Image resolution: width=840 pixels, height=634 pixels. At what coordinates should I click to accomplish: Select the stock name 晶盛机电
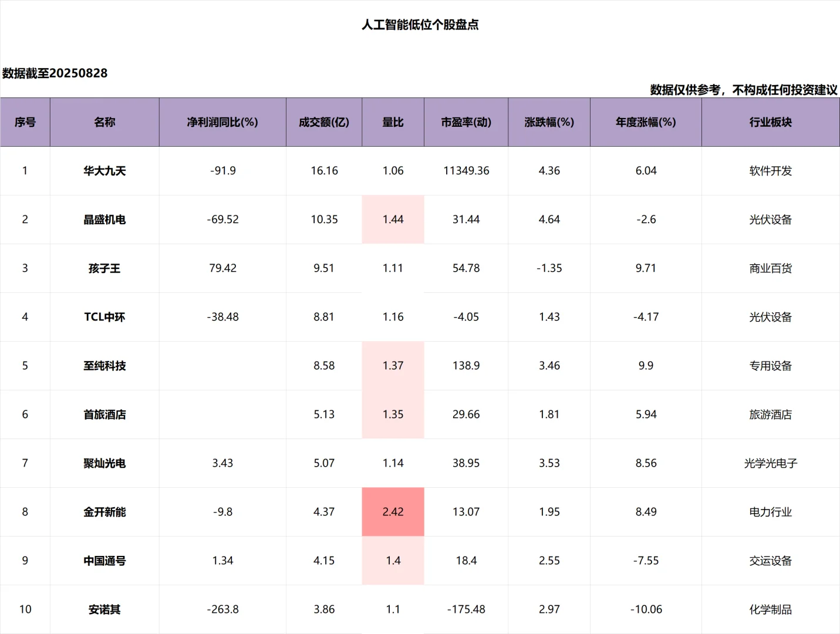coord(104,220)
